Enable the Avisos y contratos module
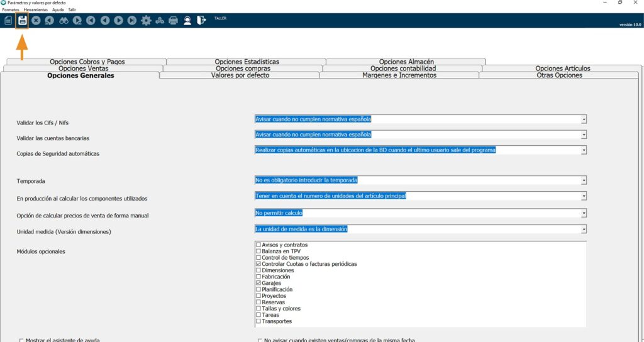This screenshot has height=342, width=644. click(x=258, y=245)
